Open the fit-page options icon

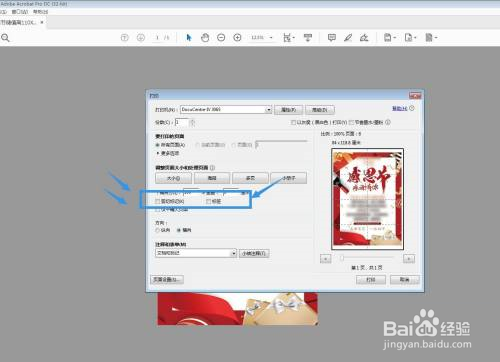tap(288, 38)
